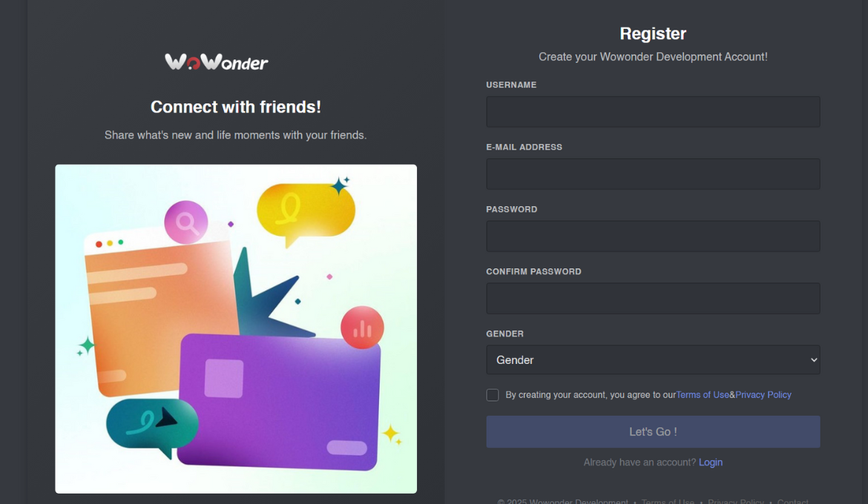Image resolution: width=868 pixels, height=504 pixels.
Task: Click the Gender dropdown's chevron arrow
Action: tap(814, 360)
